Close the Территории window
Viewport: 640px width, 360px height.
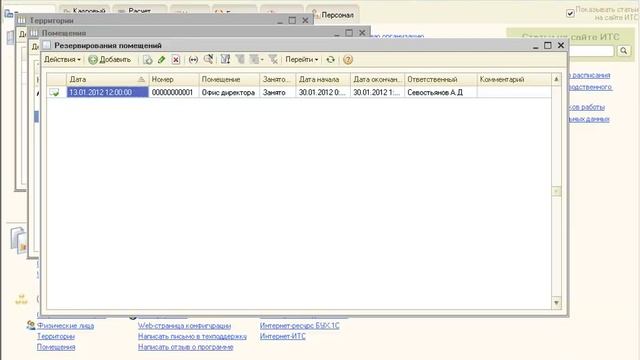pyautogui.click(x=305, y=20)
